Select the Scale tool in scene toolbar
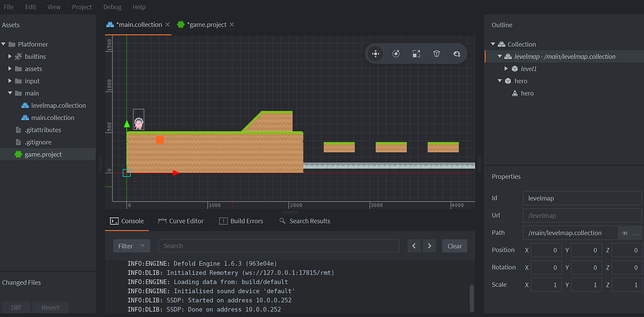 tap(416, 54)
